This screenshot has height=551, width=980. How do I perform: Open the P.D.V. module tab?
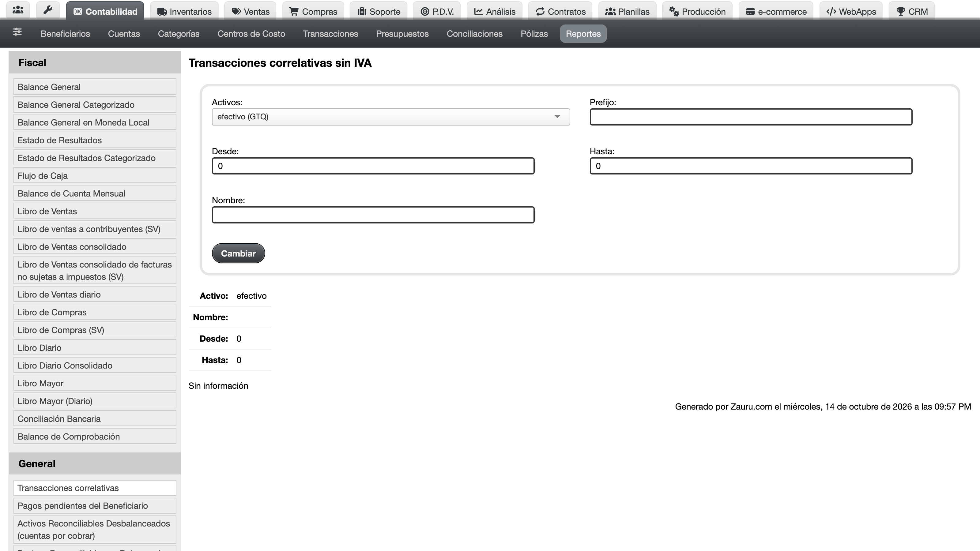click(x=437, y=11)
